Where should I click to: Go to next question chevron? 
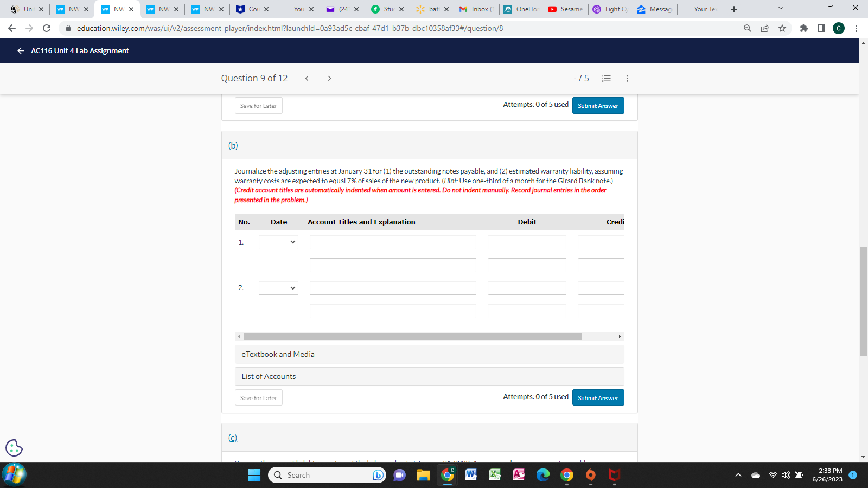(329, 78)
